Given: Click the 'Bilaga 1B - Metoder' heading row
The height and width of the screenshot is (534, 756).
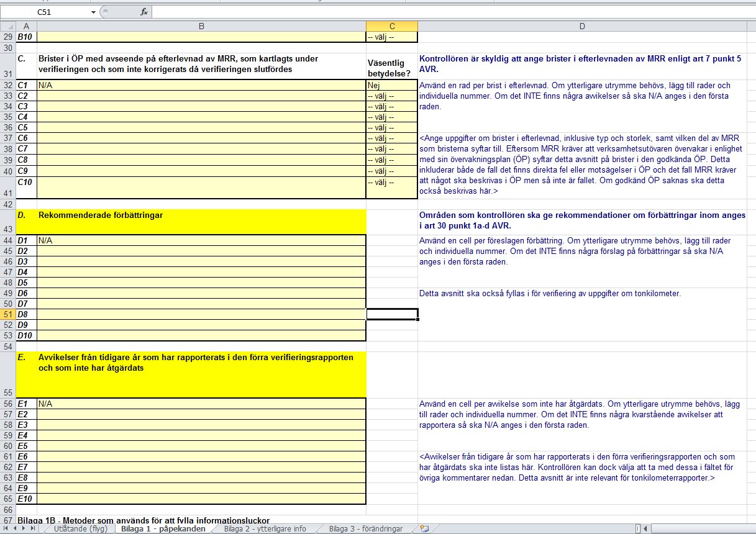Looking at the screenshot, I should click(143, 520).
